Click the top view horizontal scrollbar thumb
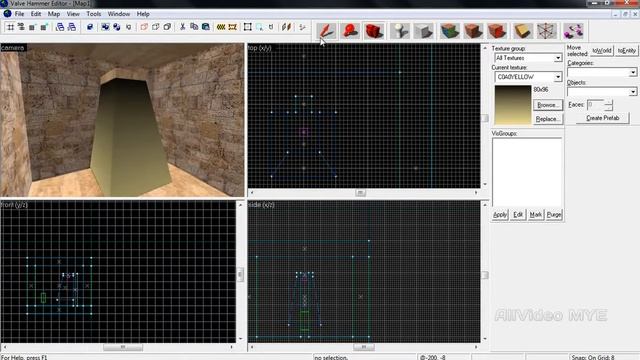The image size is (640, 360). click(x=360, y=193)
